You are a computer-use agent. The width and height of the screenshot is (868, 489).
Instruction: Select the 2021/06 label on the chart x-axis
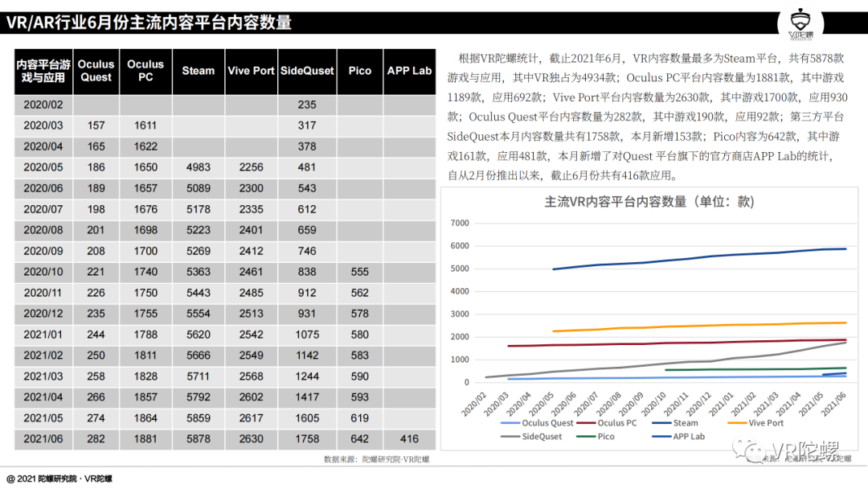pyautogui.click(x=833, y=404)
